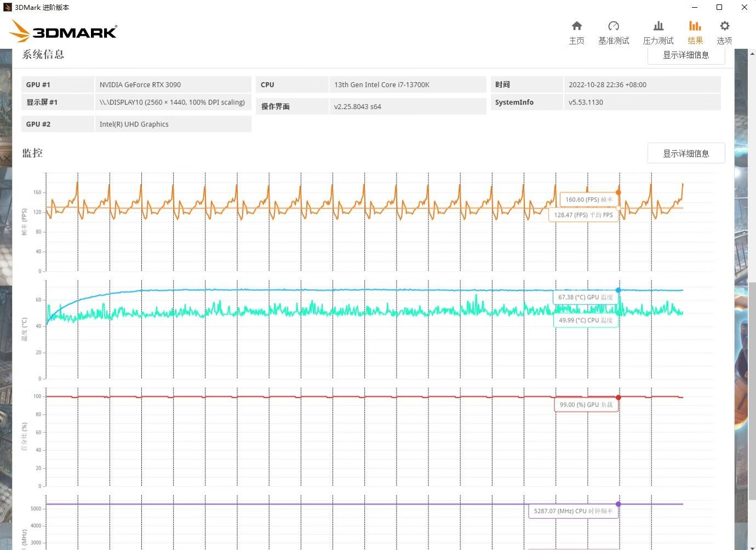
Task: Click the 160.60 FPS frame rate tooltip
Action: 589,200
